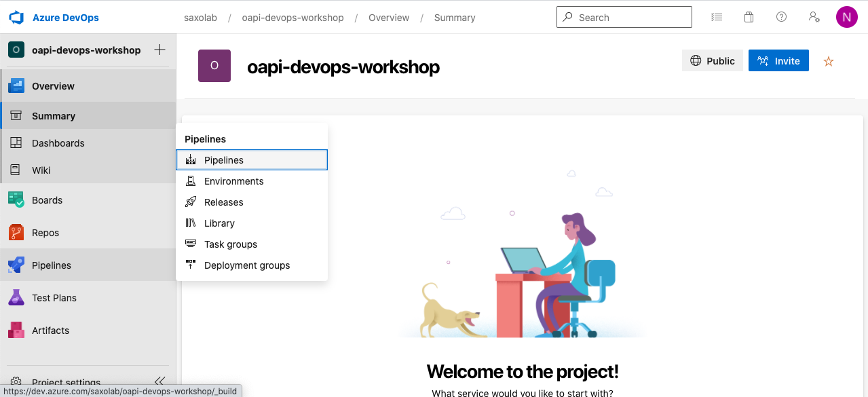Choose Task groups in the flyout menu

click(252, 244)
